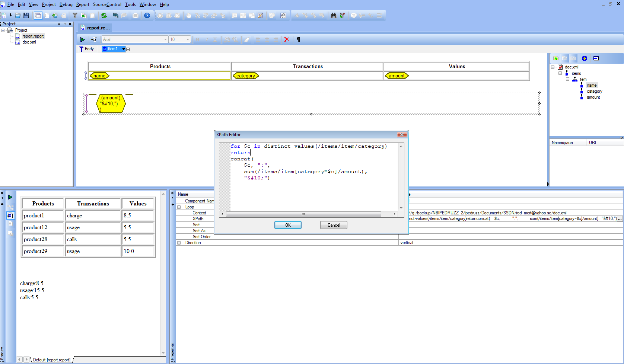Collapse the Project tree root node
The height and width of the screenshot is (364, 624).
(3, 30)
